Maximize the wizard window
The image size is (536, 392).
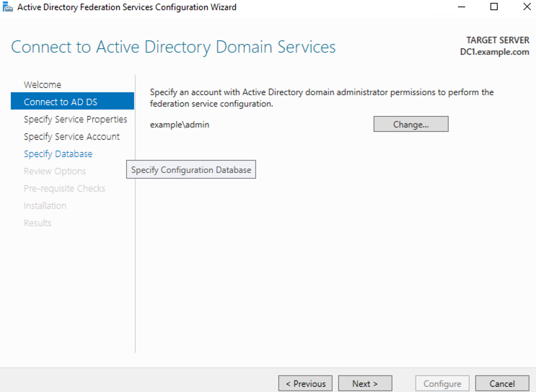tap(494, 6)
